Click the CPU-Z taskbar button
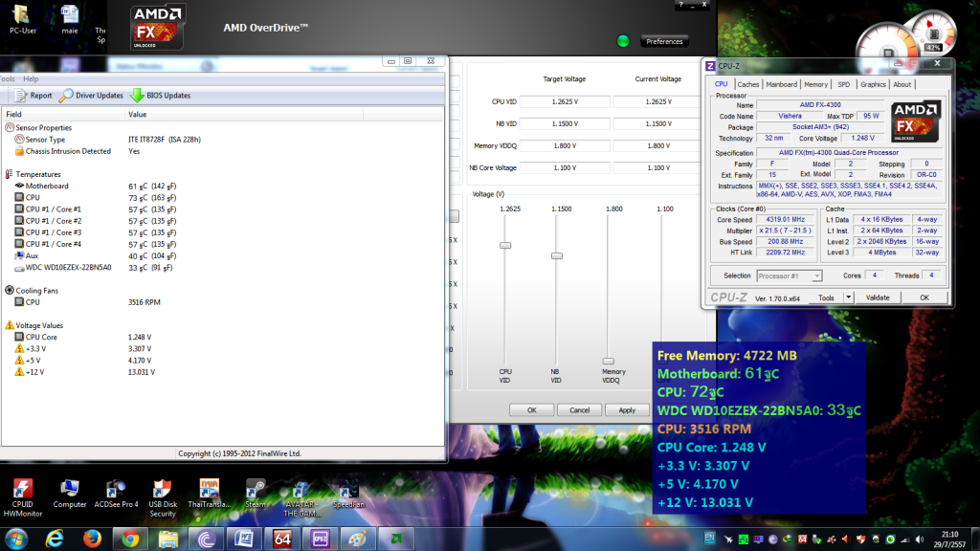Viewport: 980px width, 551px height. 321,539
